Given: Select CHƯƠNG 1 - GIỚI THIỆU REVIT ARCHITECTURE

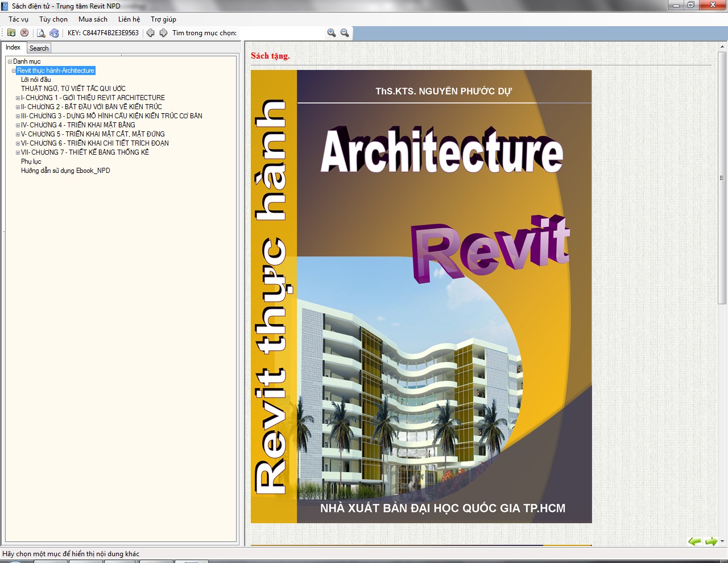Looking at the screenshot, I should (x=93, y=98).
